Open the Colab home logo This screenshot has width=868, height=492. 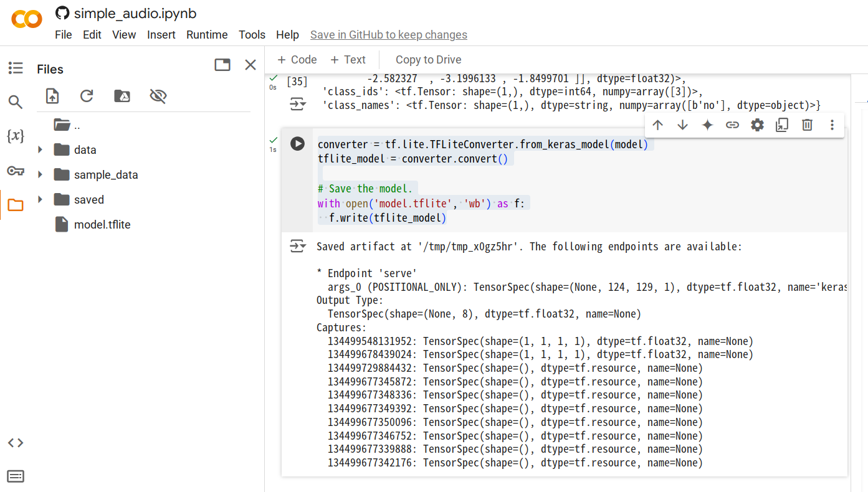click(27, 19)
